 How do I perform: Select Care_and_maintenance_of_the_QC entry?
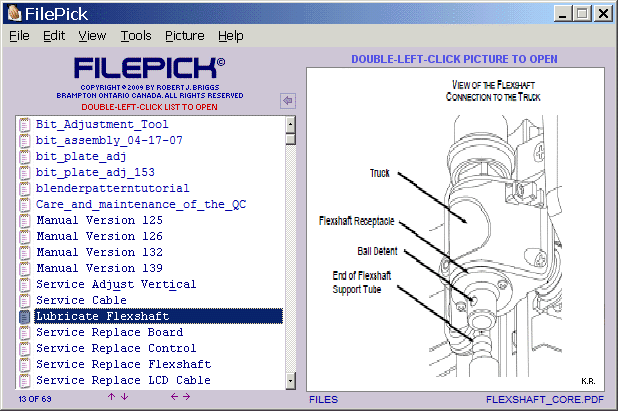(141, 205)
